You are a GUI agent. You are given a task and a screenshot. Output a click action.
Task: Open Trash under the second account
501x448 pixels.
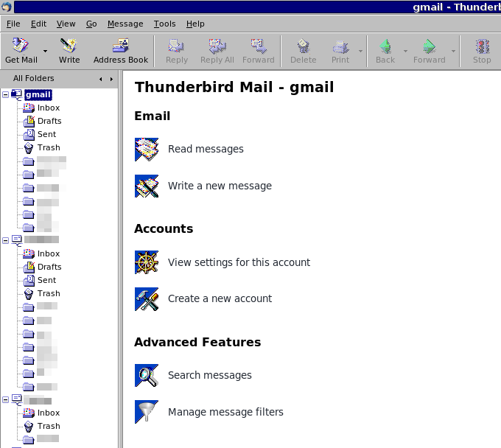[49, 293]
